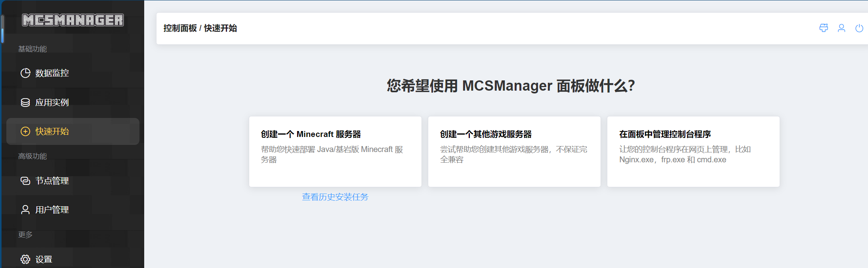This screenshot has height=268, width=868.
Task: Choose 创建一个 Minecraft 服务器 card
Action: point(335,151)
